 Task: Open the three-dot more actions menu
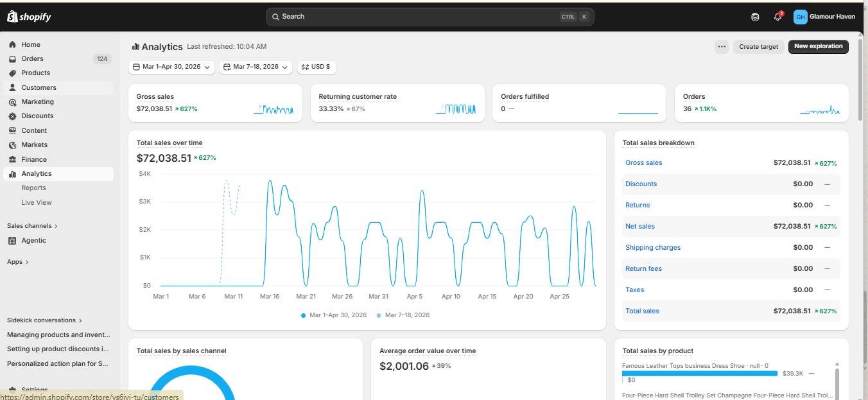pos(722,46)
